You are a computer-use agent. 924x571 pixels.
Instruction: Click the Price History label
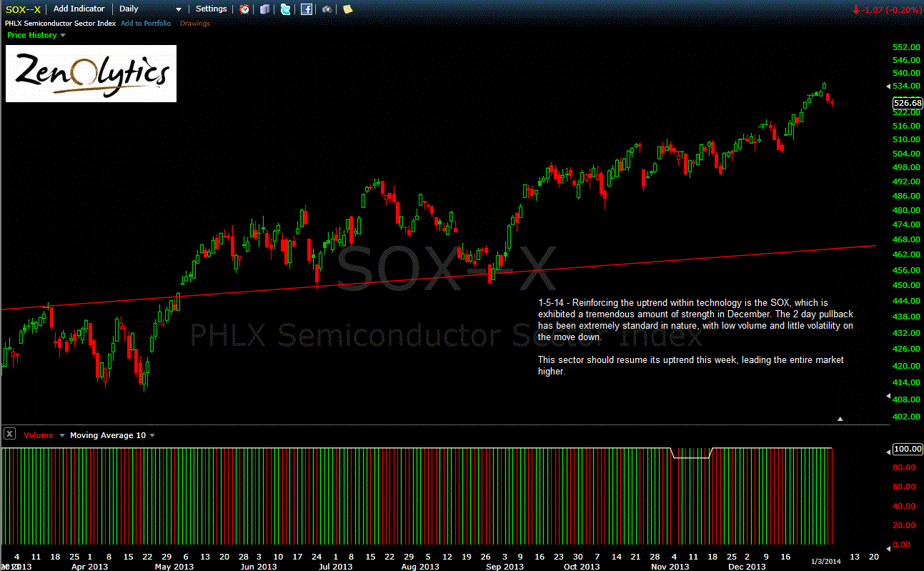click(x=31, y=35)
